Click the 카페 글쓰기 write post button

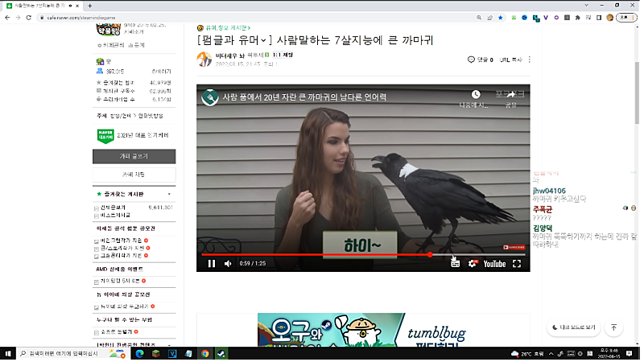point(134,156)
